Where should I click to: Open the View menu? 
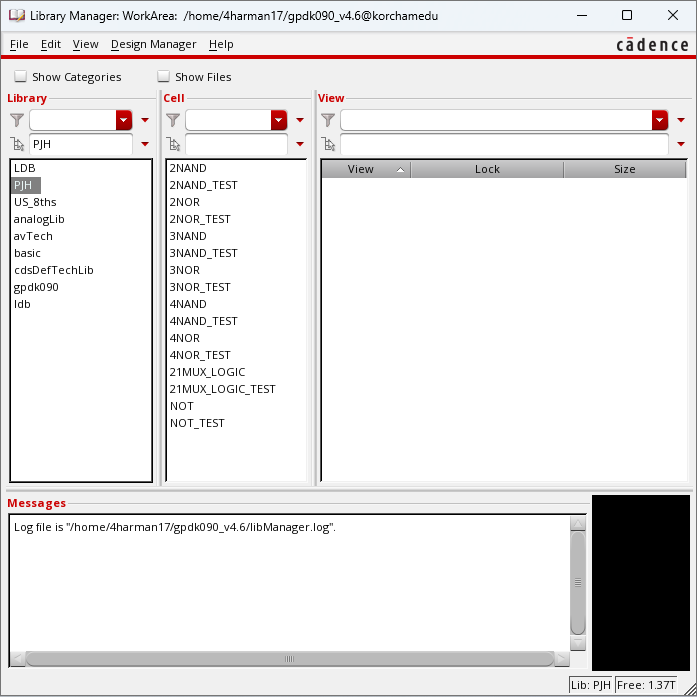tap(85, 44)
